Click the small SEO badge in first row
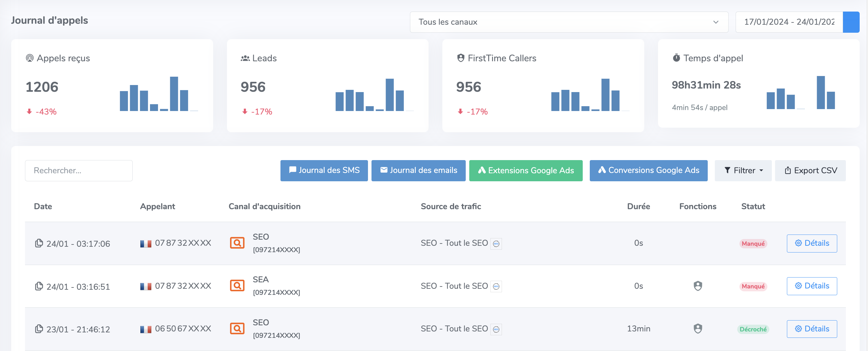 [496, 244]
